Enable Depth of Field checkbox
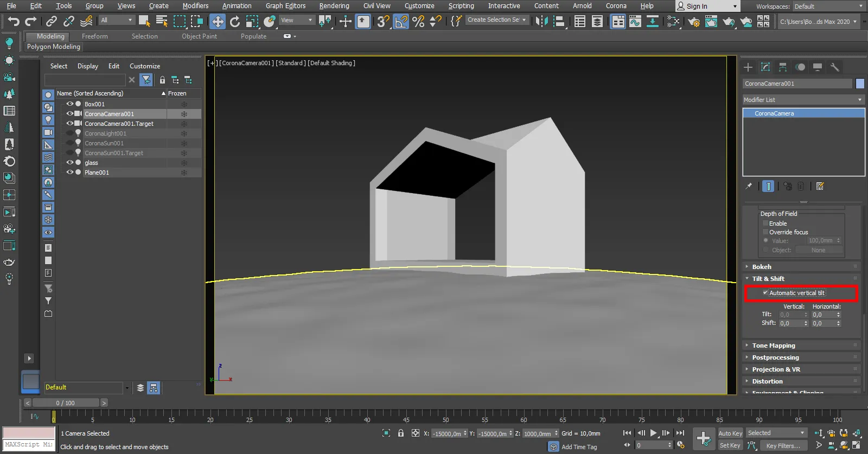The width and height of the screenshot is (868, 454). [765, 223]
